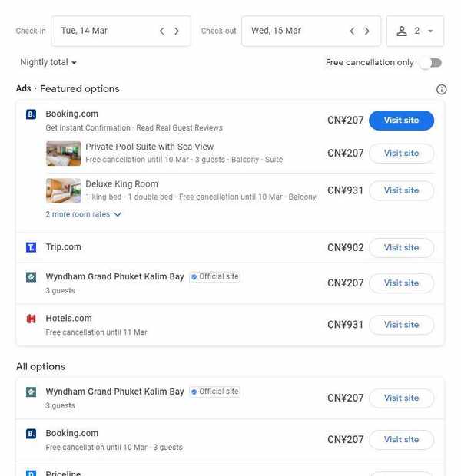Expand 2 more room rates
The height and width of the screenshot is (476, 461).
tap(83, 215)
